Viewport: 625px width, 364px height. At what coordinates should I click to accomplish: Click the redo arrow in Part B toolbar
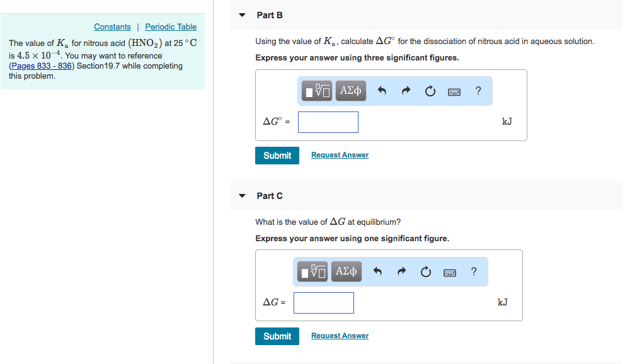(x=404, y=91)
